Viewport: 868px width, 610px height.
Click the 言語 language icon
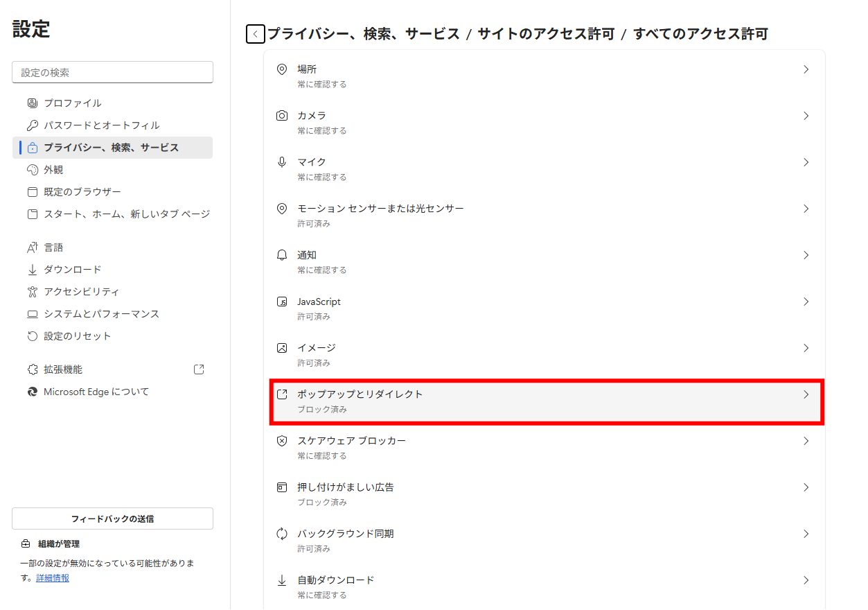[32, 247]
